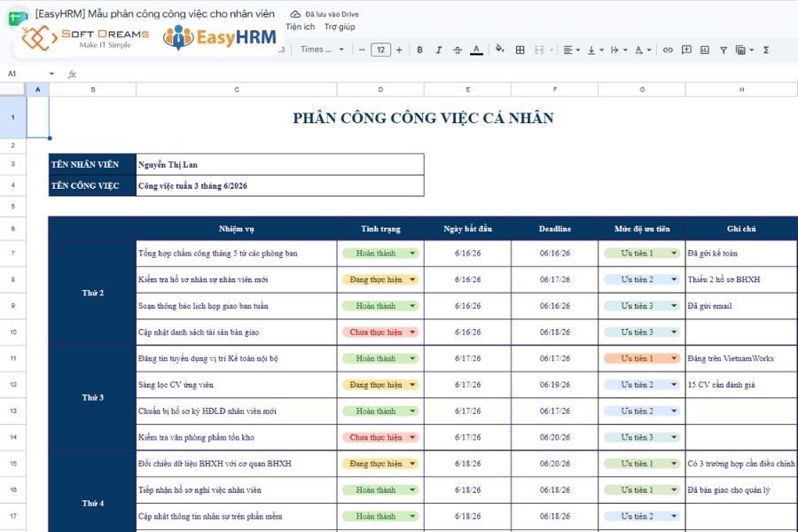Viewport: 798px width, 532px height.
Task: Open priority dropdown for Sàng lọc CV row
Action: (x=674, y=385)
